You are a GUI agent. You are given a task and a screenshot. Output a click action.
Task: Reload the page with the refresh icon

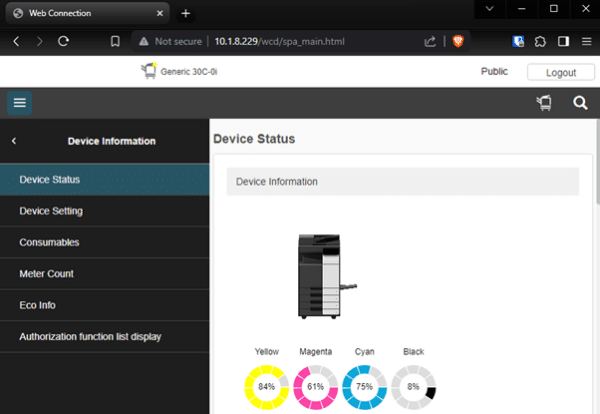coord(63,42)
